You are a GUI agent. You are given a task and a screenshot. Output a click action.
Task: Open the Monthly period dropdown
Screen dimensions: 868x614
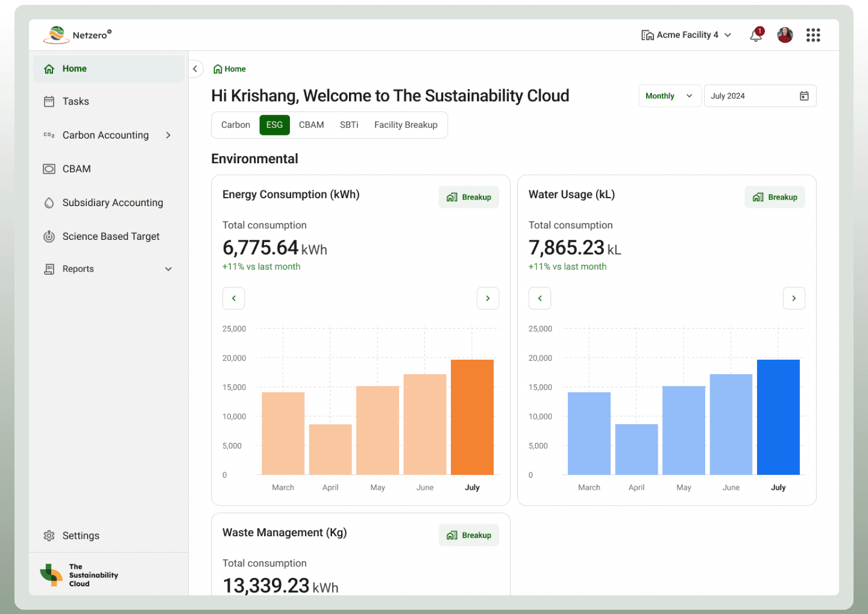point(669,96)
